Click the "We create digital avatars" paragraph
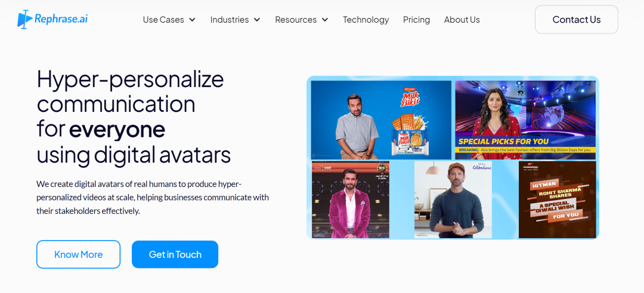The image size is (644, 293). 153,197
